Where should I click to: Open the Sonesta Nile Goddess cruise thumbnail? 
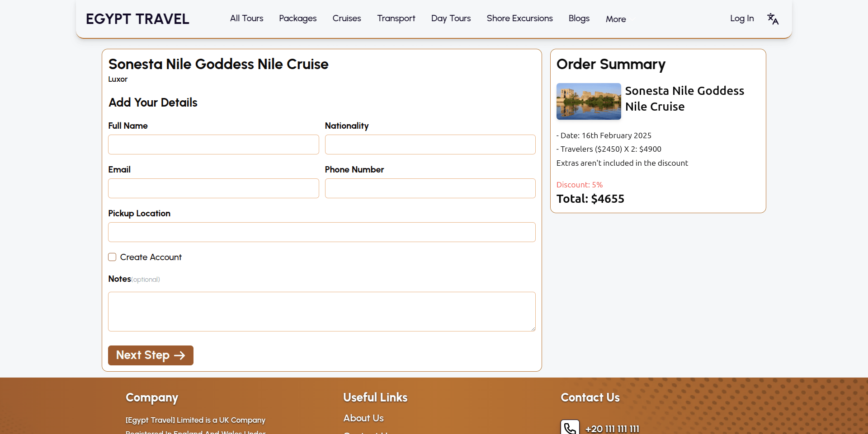pyautogui.click(x=588, y=101)
